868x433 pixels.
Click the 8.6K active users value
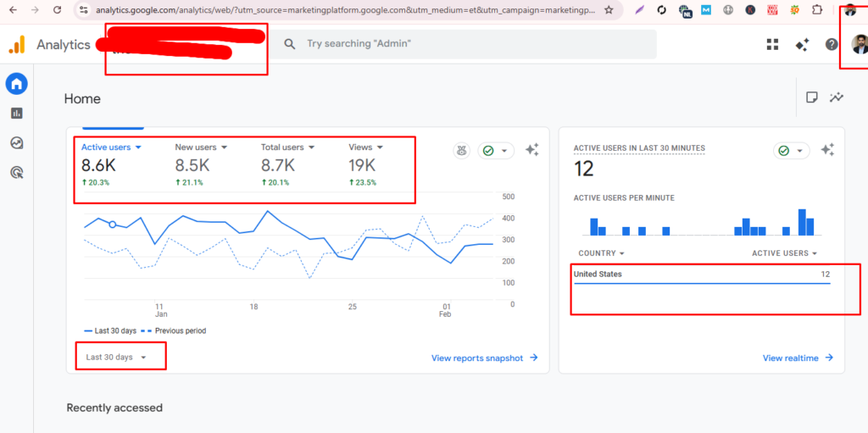point(98,165)
